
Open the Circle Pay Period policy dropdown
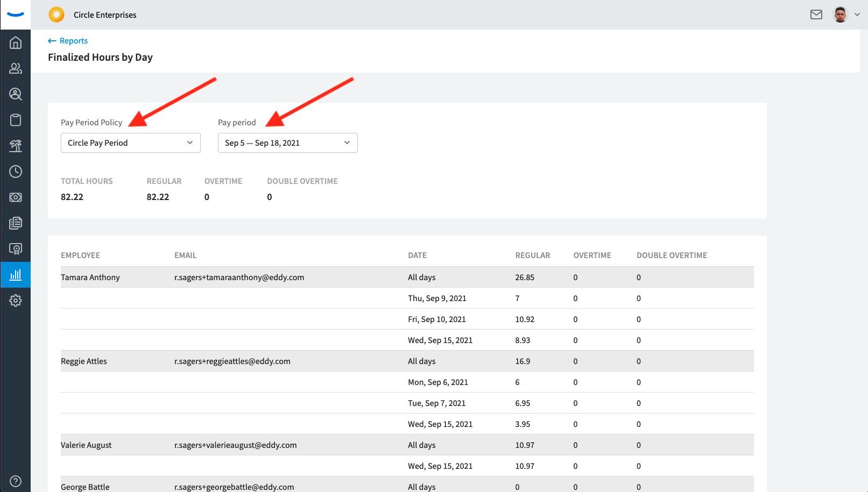(131, 143)
